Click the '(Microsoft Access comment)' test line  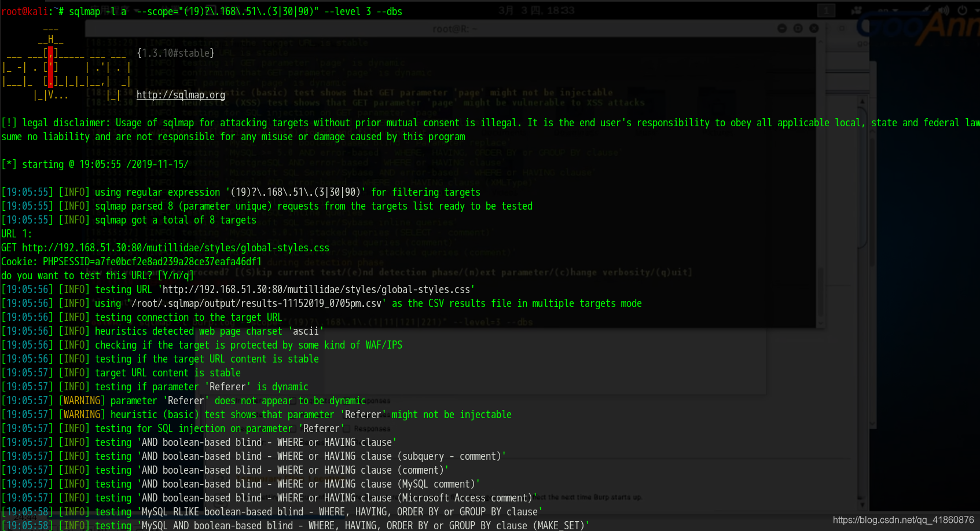269,498
